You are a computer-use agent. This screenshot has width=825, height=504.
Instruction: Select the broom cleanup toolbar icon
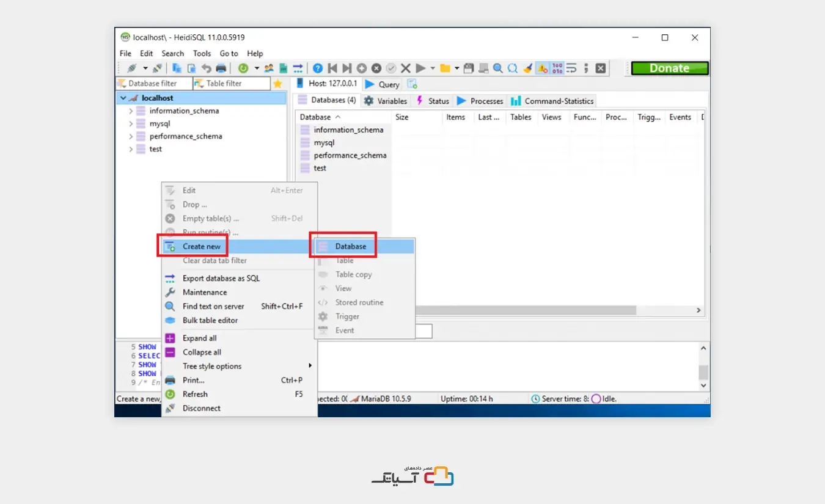(527, 68)
